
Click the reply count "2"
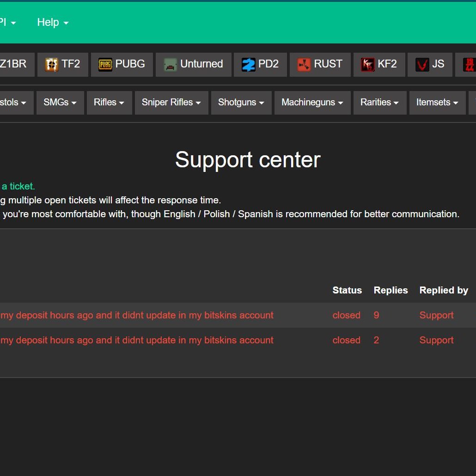(x=377, y=340)
